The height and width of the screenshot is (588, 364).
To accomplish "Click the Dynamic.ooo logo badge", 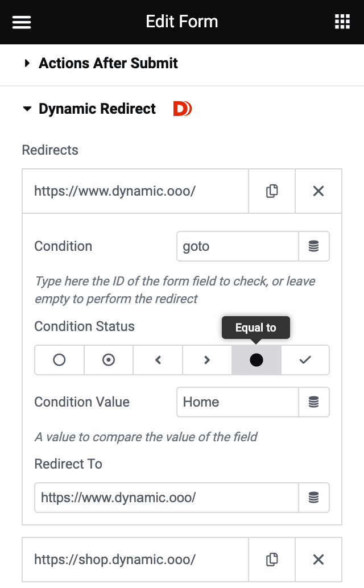I will coord(182,109).
